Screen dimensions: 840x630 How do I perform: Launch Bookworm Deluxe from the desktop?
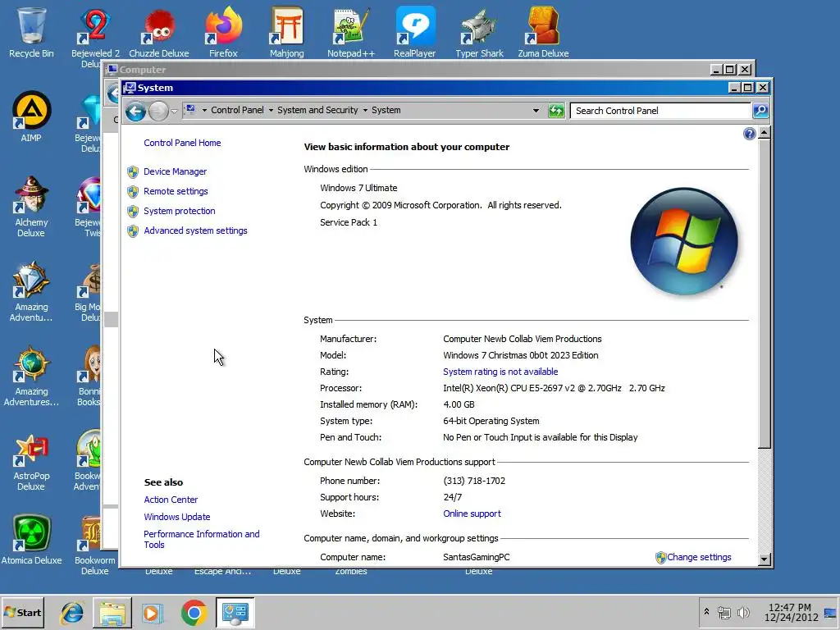[95, 544]
